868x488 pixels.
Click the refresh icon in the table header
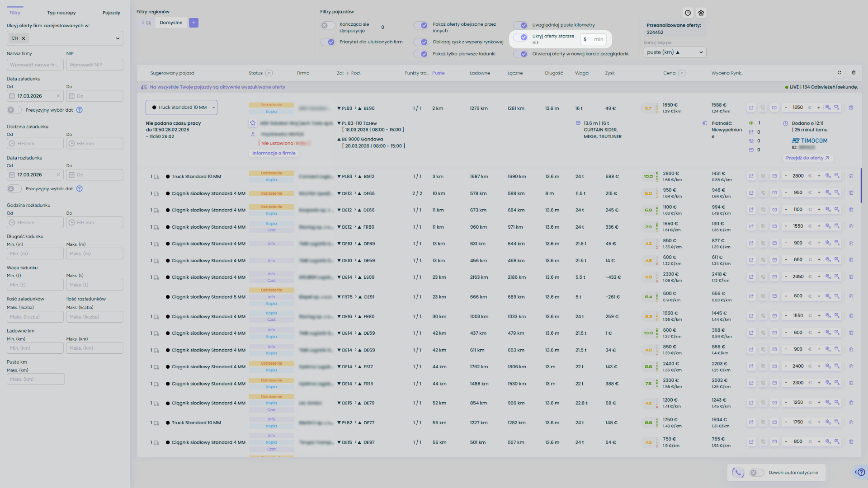pos(840,73)
